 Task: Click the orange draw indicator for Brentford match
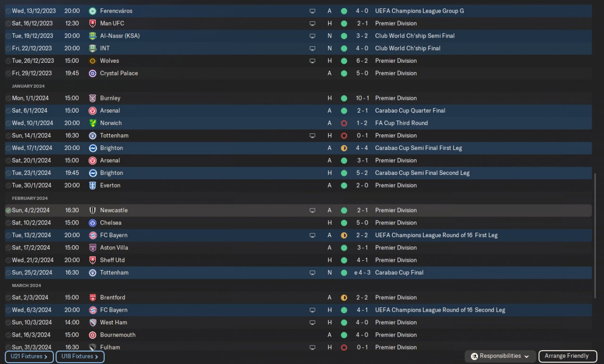344,298
